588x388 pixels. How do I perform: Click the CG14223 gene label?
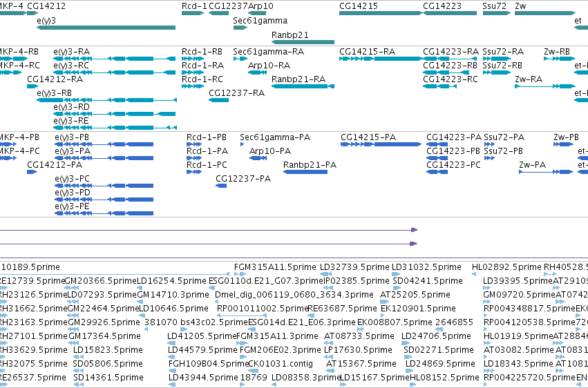click(442, 6)
